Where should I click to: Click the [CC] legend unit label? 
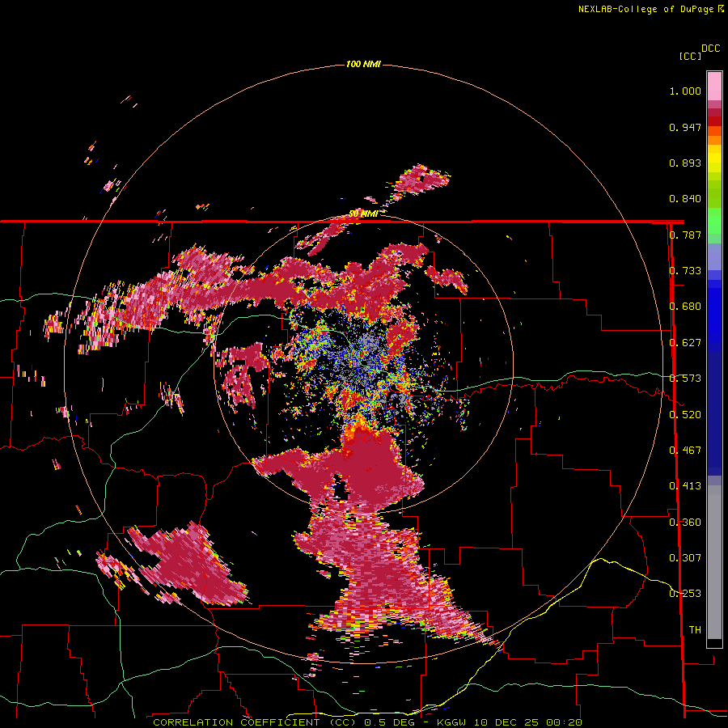pos(690,56)
